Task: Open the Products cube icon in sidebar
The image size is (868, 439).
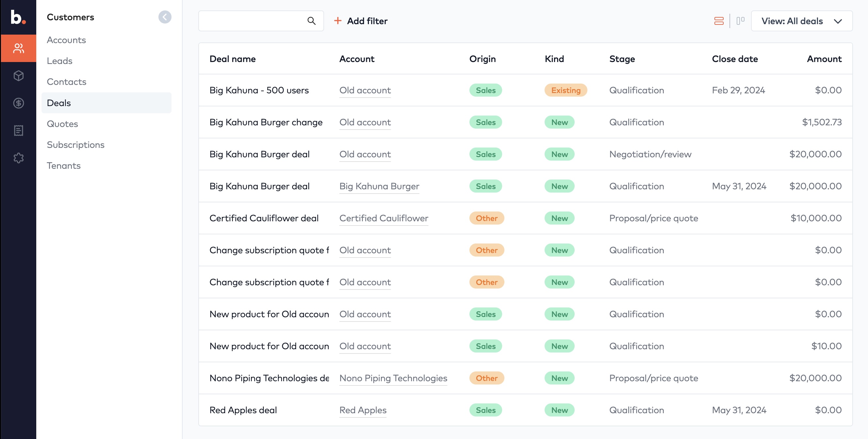Action: click(19, 76)
